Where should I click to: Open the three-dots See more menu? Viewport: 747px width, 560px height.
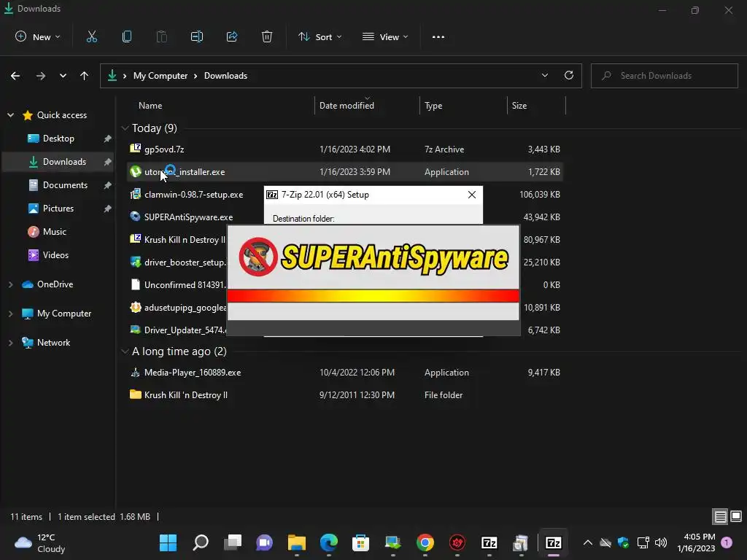tap(438, 36)
